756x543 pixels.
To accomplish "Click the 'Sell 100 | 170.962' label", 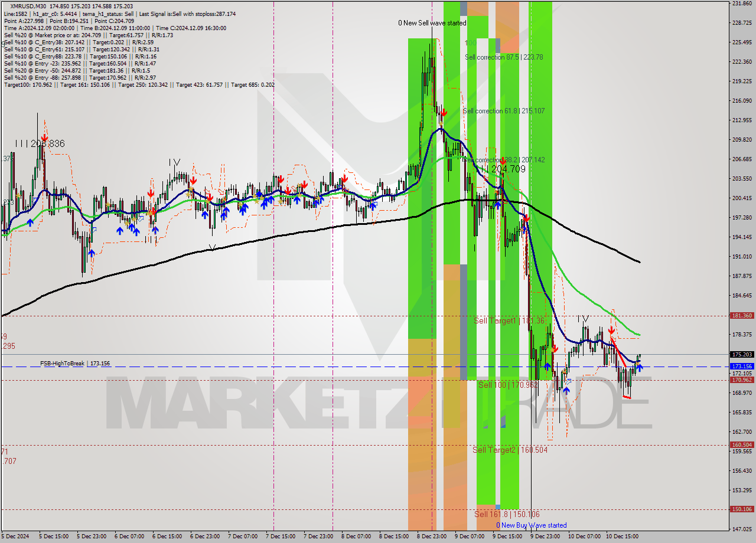I will click(x=508, y=385).
